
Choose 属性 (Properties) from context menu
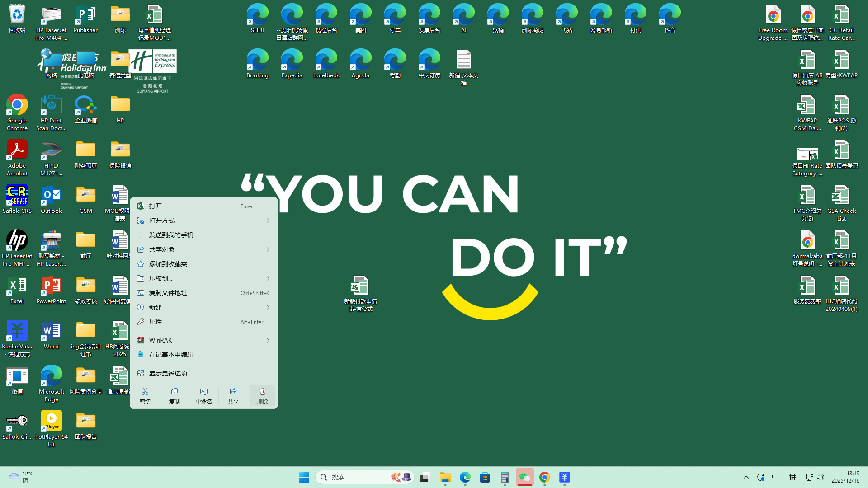(x=156, y=322)
